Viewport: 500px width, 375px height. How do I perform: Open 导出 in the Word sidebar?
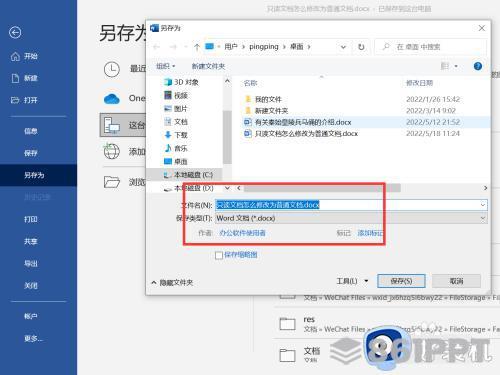[x=31, y=263]
